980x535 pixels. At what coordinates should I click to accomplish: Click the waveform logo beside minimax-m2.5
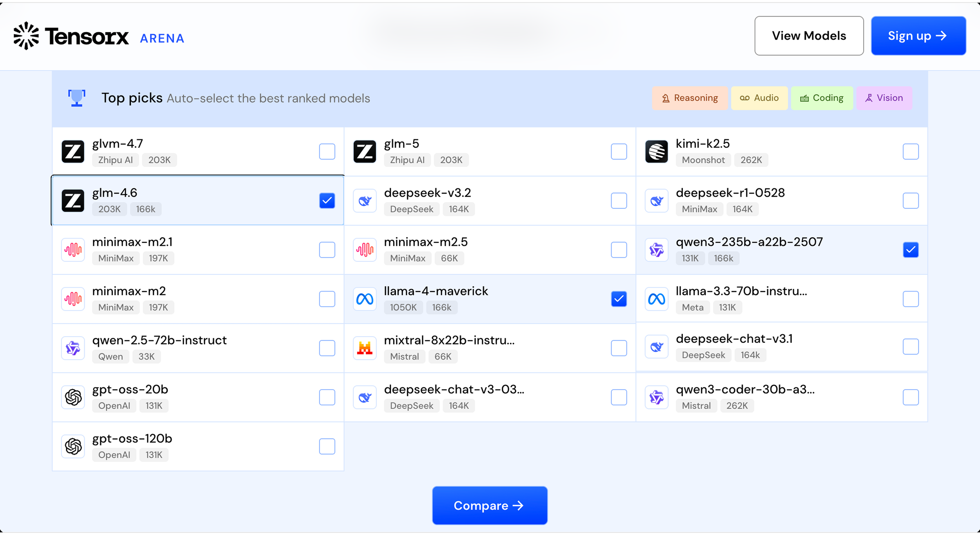365,250
